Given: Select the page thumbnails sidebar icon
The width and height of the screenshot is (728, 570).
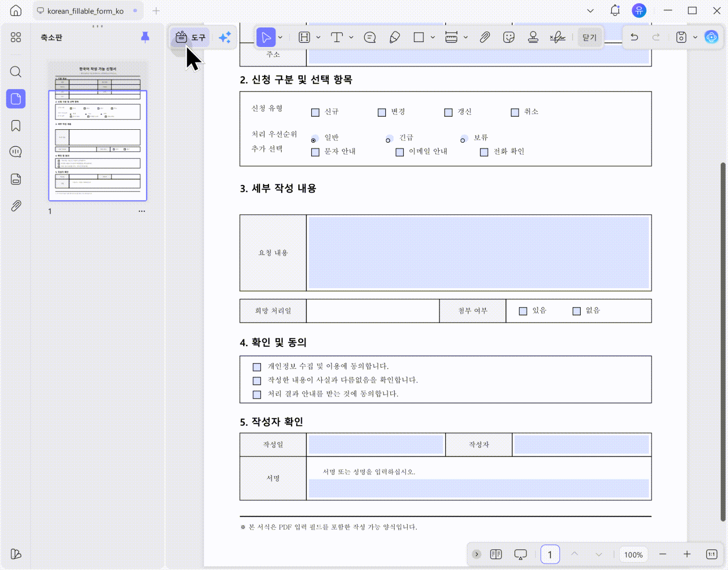Looking at the screenshot, I should pyautogui.click(x=16, y=98).
